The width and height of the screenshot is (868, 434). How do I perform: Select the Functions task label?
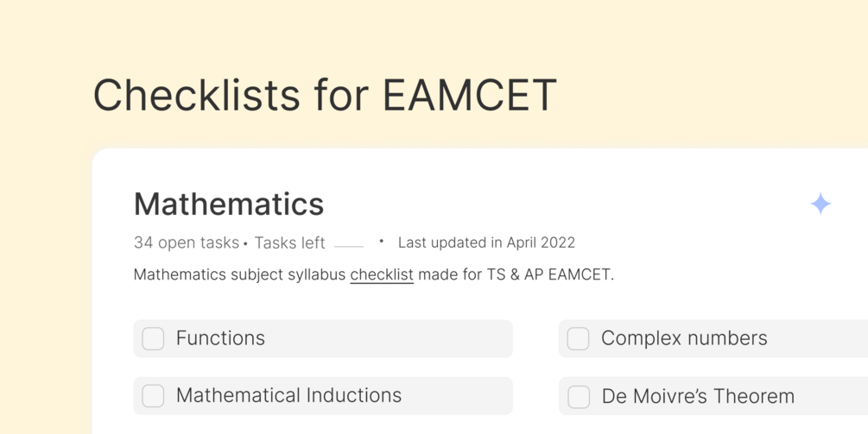point(220,338)
